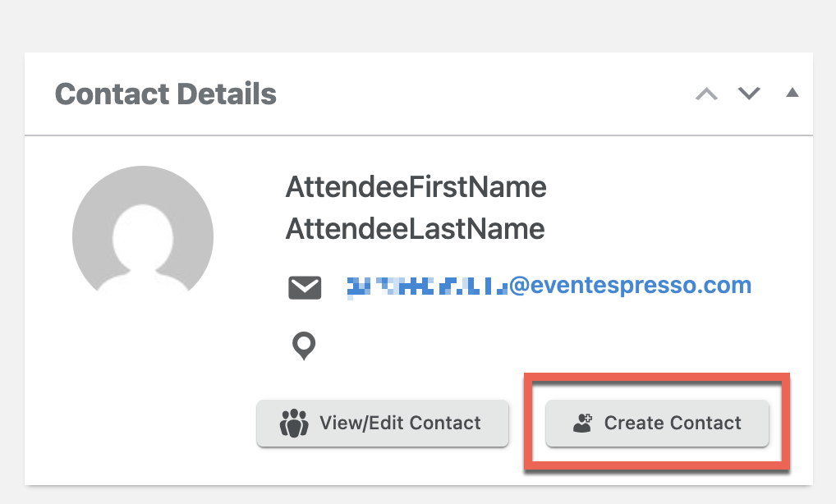The width and height of the screenshot is (836, 504).
Task: Click the divider line under the header
Action: [419, 135]
